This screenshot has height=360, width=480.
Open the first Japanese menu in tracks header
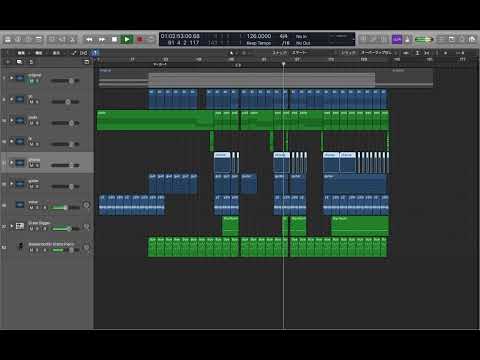coord(21,53)
